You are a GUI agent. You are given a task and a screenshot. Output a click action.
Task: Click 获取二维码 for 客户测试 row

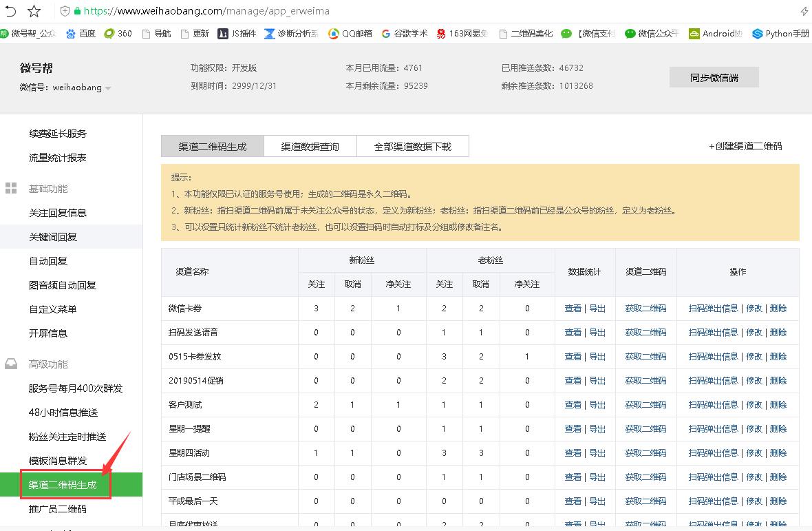point(645,404)
